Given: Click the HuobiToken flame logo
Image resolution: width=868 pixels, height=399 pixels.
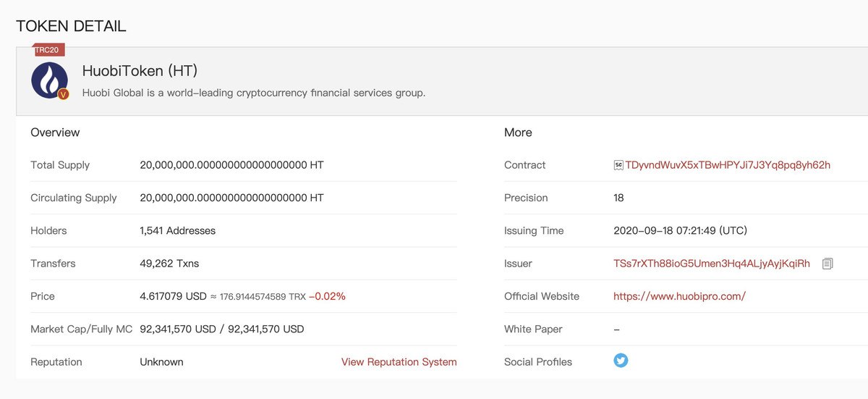Looking at the screenshot, I should pyautogui.click(x=49, y=80).
